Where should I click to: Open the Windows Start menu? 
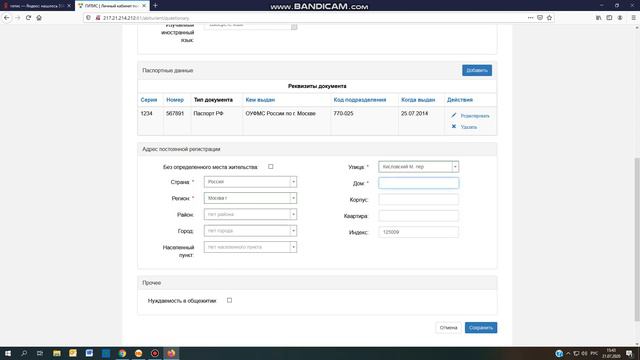(x=8, y=353)
